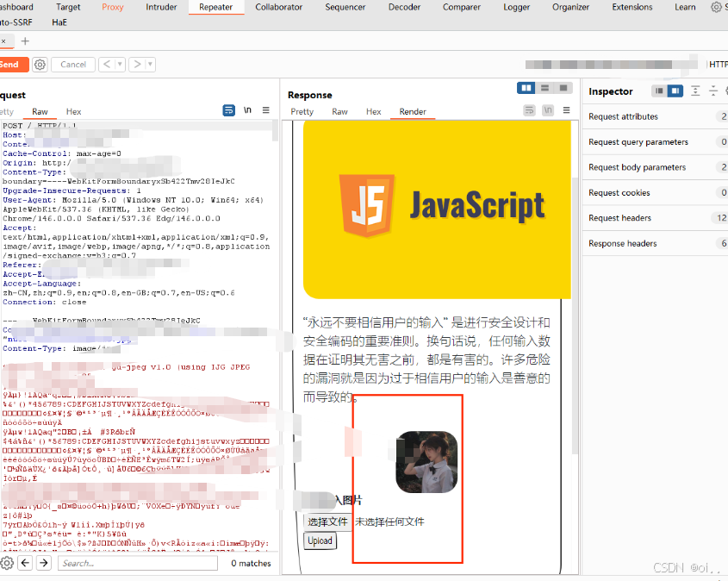Open the Extensions tab
728x581 pixels.
pos(632,7)
